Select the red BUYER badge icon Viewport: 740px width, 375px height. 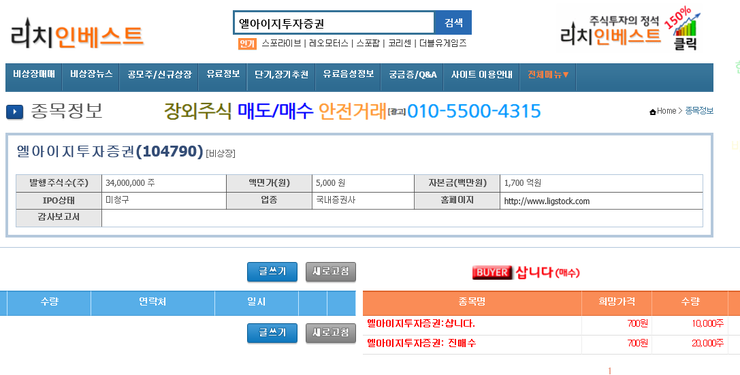click(x=492, y=272)
